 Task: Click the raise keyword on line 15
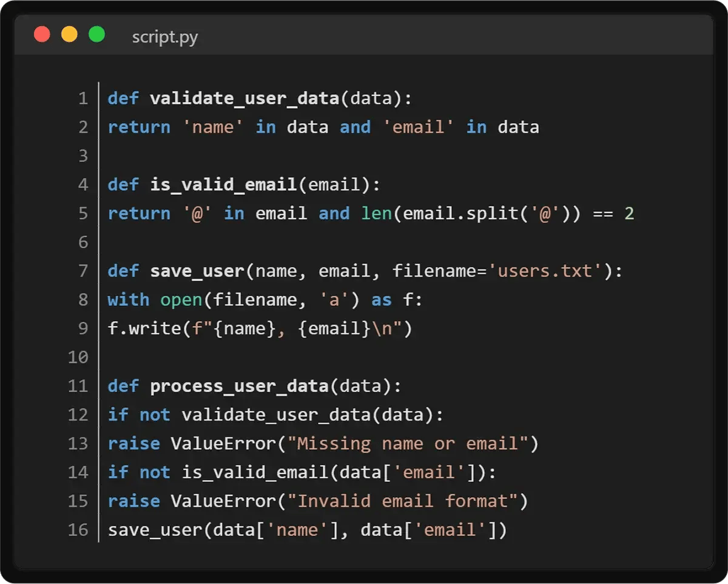click(134, 501)
